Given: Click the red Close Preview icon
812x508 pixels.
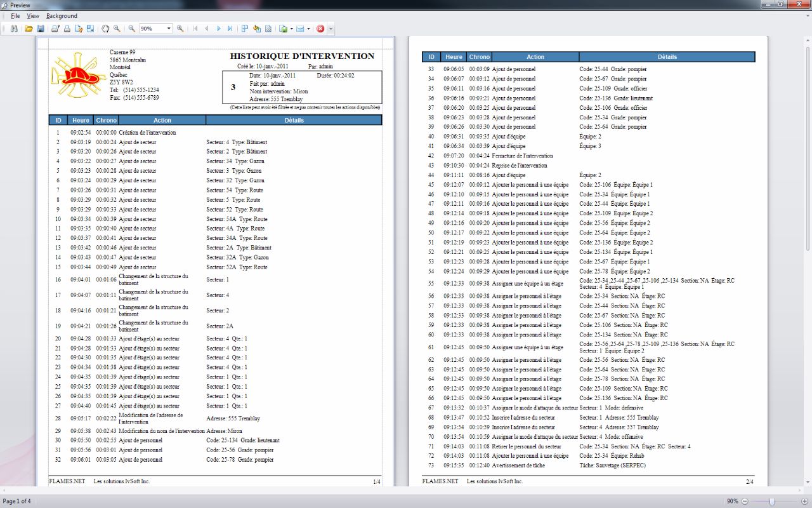Looking at the screenshot, I should 320,29.
